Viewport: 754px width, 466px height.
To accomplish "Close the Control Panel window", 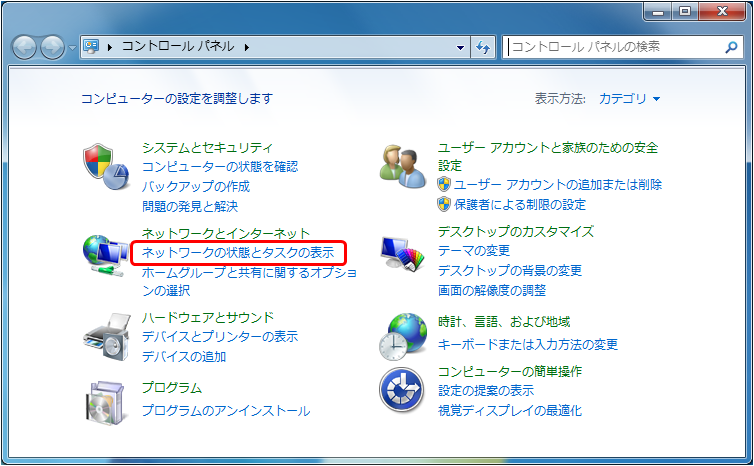I will pyautogui.click(x=722, y=12).
